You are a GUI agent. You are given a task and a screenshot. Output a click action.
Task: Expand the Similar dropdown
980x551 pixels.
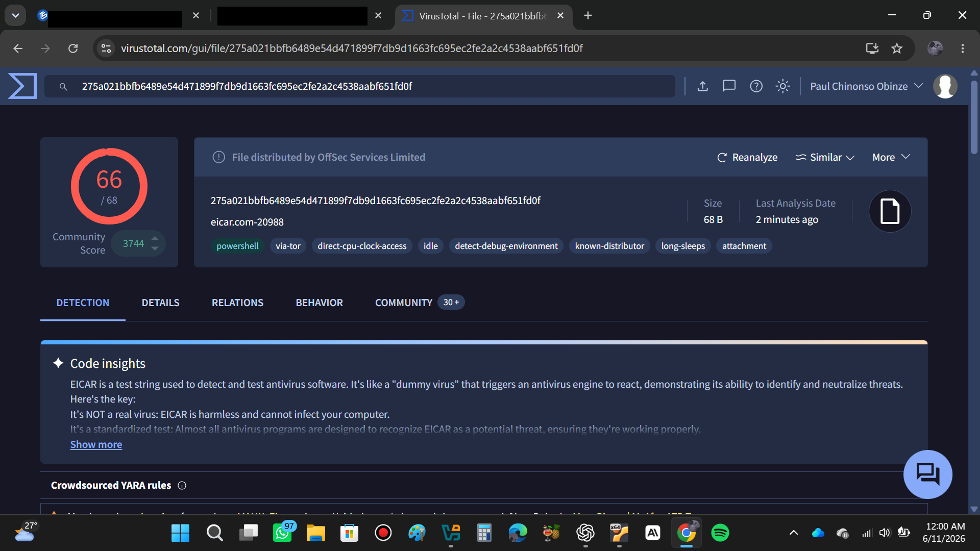coord(825,157)
